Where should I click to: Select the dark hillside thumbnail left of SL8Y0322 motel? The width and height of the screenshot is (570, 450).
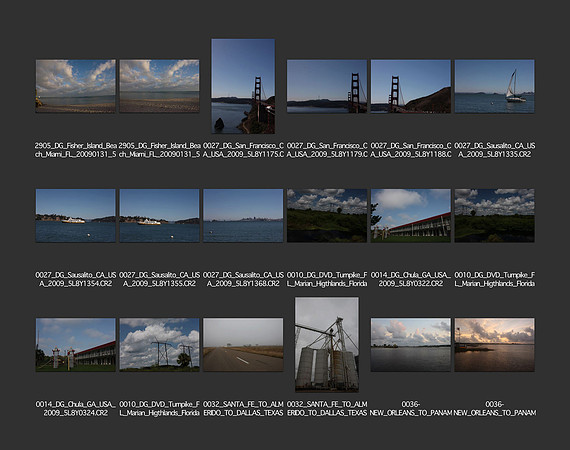[327, 216]
